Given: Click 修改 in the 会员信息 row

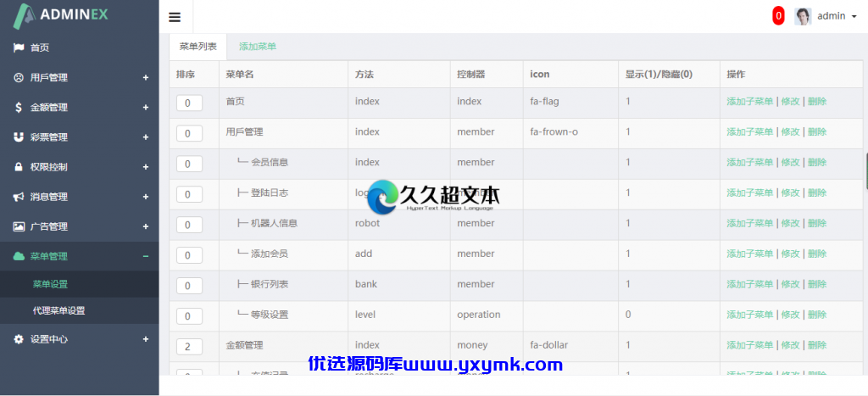Looking at the screenshot, I should [791, 162].
